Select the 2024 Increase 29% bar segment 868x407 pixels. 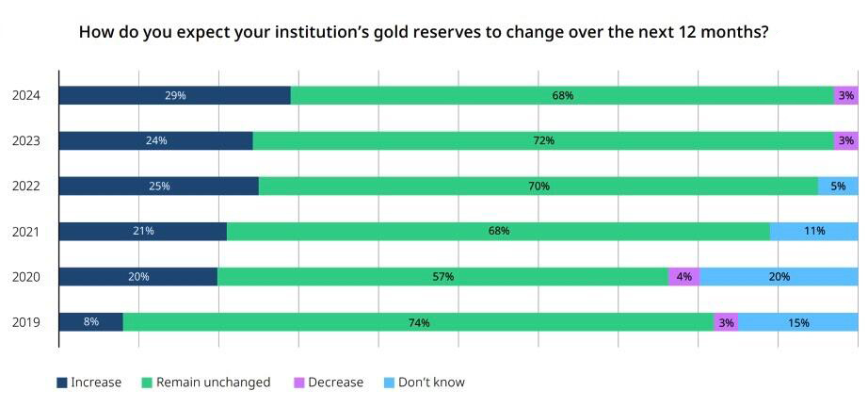click(175, 95)
